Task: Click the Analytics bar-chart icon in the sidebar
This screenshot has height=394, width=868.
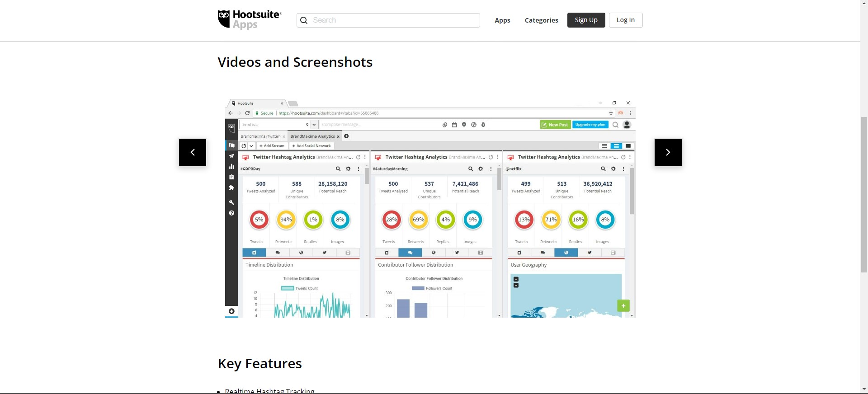Action: pyautogui.click(x=231, y=166)
